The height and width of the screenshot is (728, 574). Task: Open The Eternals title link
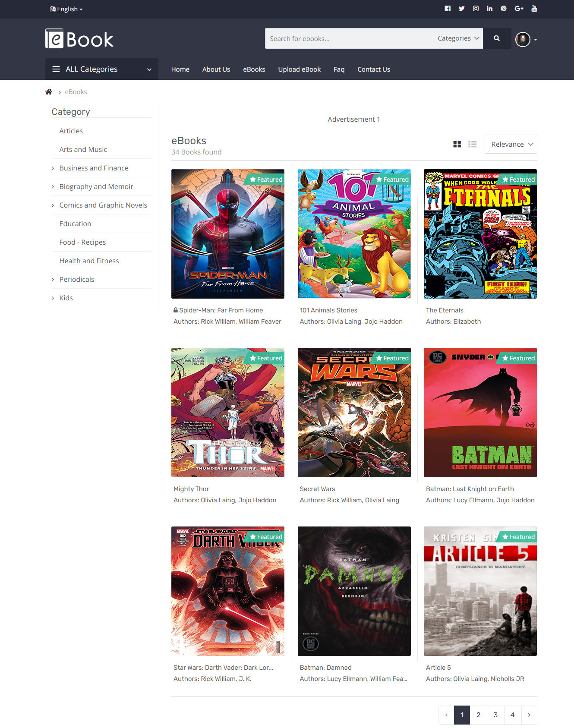[x=445, y=310]
